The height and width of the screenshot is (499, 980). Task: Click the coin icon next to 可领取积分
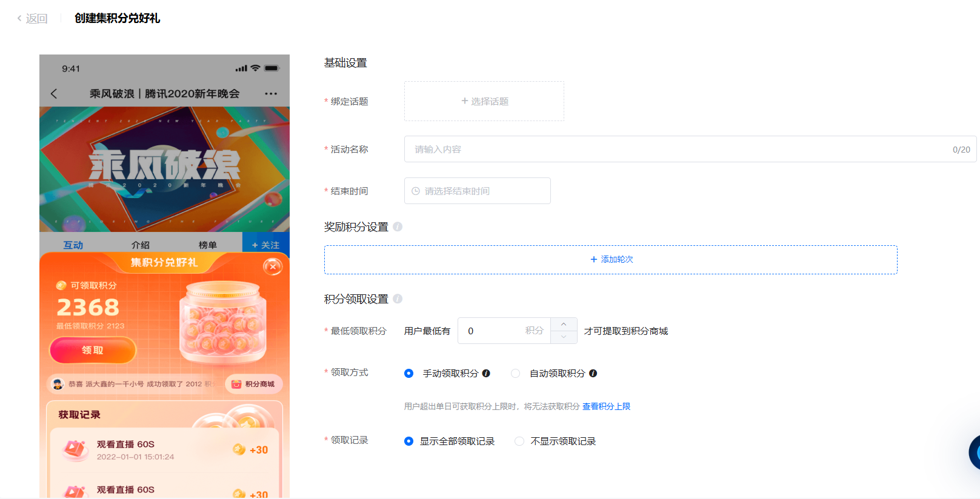click(x=61, y=285)
